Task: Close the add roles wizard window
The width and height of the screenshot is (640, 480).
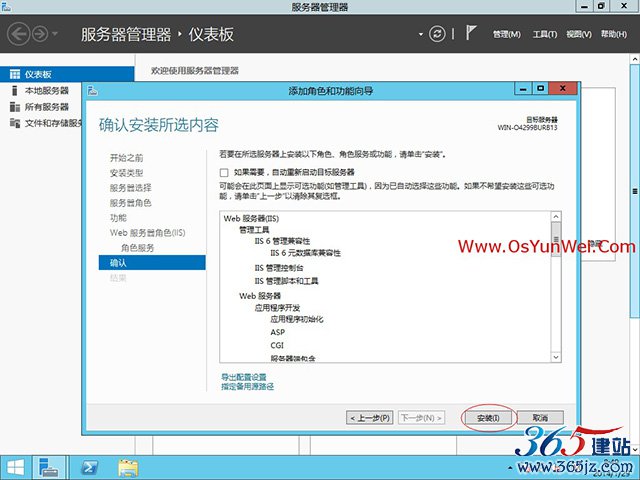Action: (563, 89)
